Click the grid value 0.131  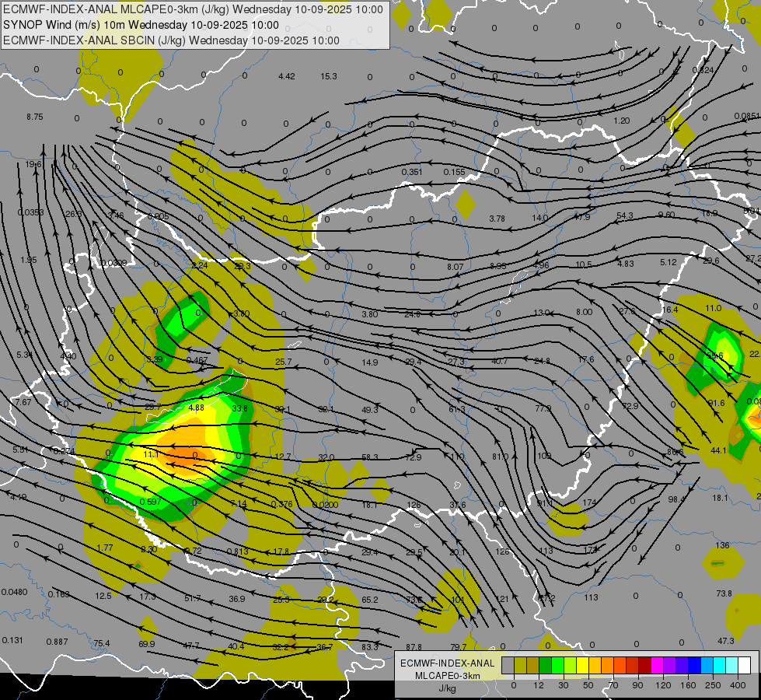click(x=12, y=640)
